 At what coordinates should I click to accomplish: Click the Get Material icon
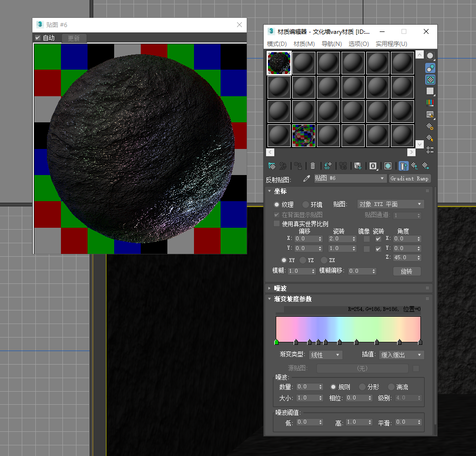point(272,166)
